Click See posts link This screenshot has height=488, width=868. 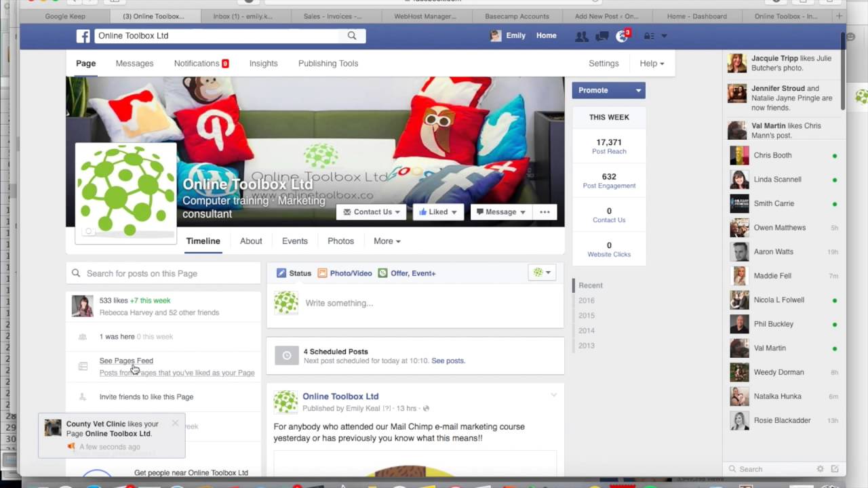[x=448, y=361]
